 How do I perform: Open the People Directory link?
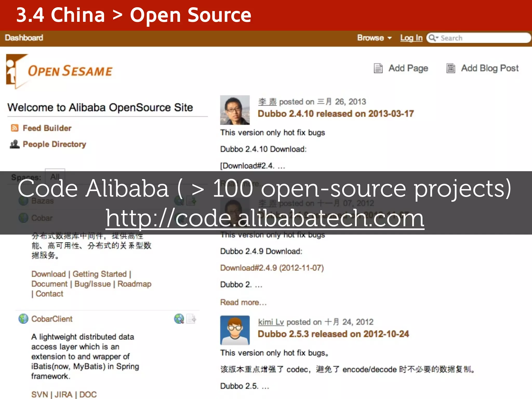click(x=54, y=144)
